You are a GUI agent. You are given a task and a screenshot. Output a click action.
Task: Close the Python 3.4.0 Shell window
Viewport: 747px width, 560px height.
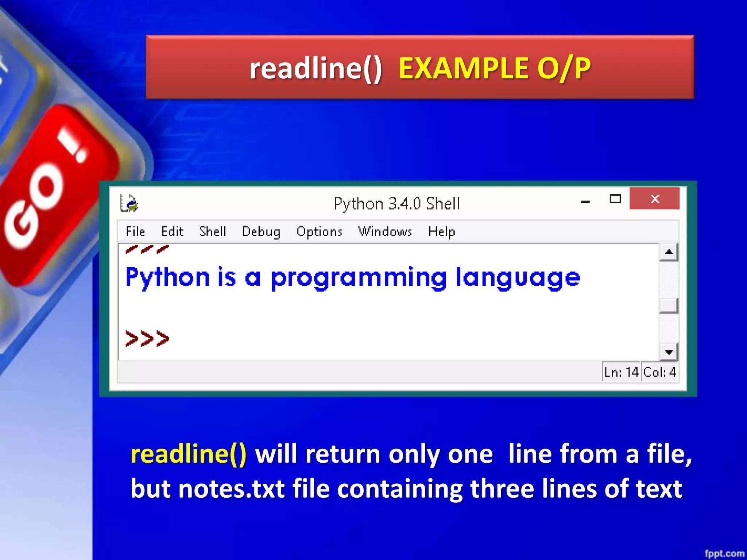(654, 199)
